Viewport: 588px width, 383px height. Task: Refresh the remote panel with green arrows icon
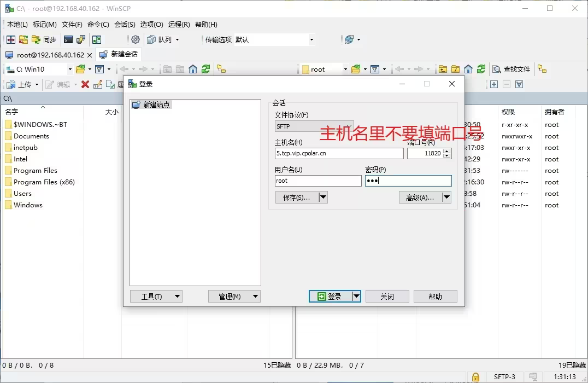(x=481, y=69)
